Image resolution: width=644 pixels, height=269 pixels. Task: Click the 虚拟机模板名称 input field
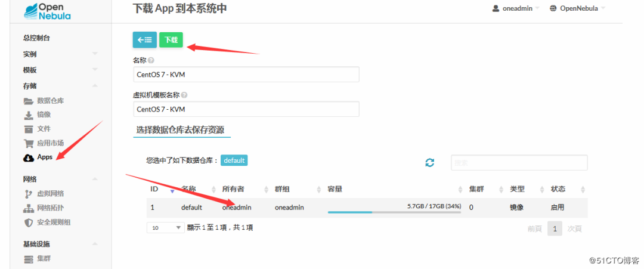(x=246, y=109)
